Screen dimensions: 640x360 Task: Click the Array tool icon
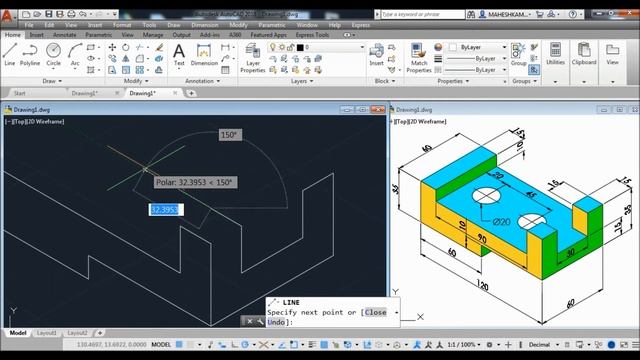[x=140, y=70]
